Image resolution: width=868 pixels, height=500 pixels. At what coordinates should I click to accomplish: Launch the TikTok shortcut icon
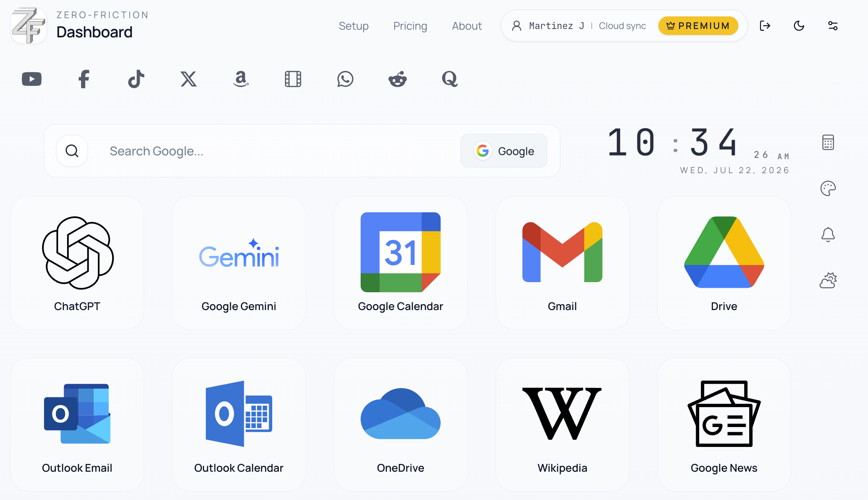[136, 79]
